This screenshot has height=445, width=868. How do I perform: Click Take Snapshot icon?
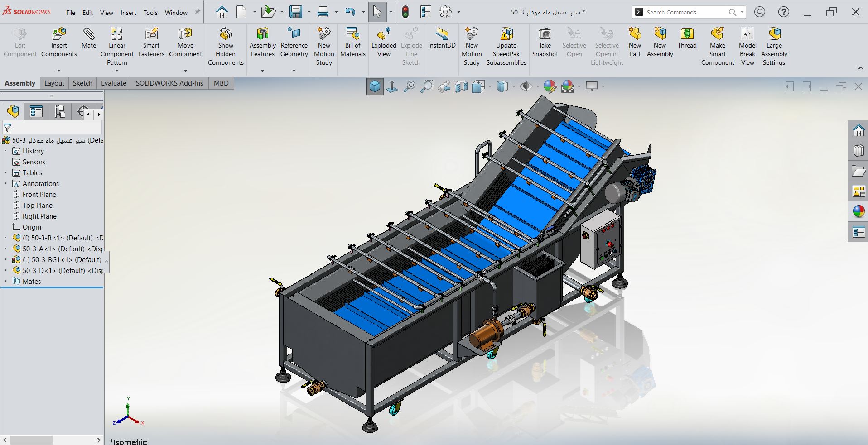tap(545, 34)
